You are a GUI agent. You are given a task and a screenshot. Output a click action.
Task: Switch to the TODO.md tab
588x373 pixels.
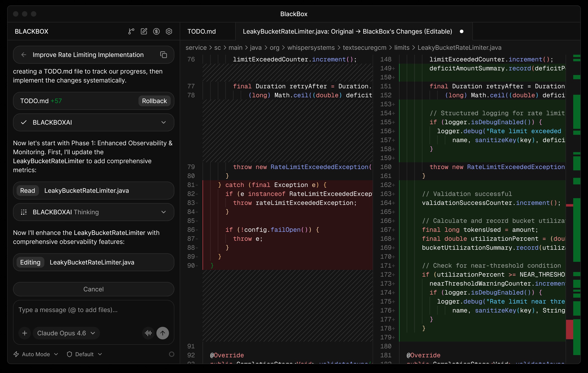point(201,32)
